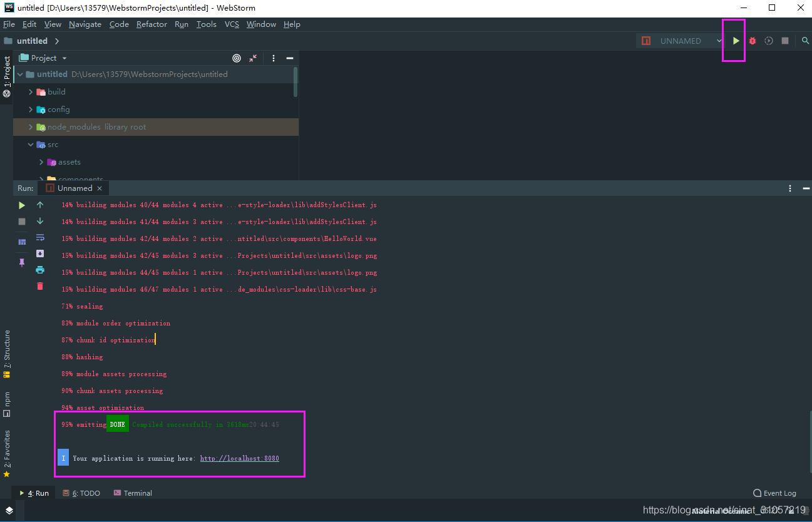Open the Terminal tool window

pos(133,493)
